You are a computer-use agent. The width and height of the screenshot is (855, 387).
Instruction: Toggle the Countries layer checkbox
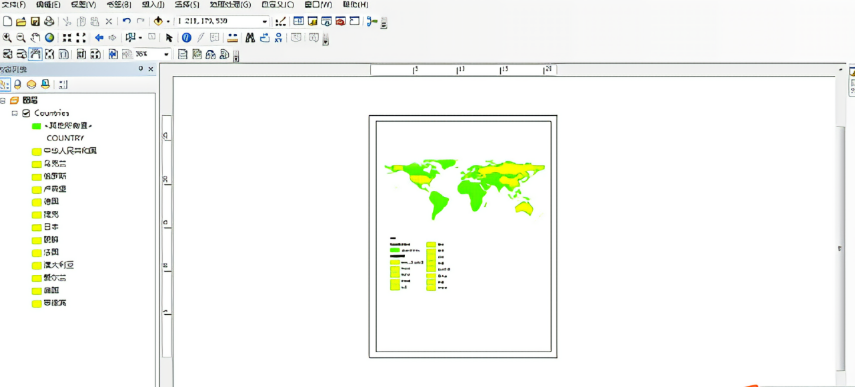26,113
